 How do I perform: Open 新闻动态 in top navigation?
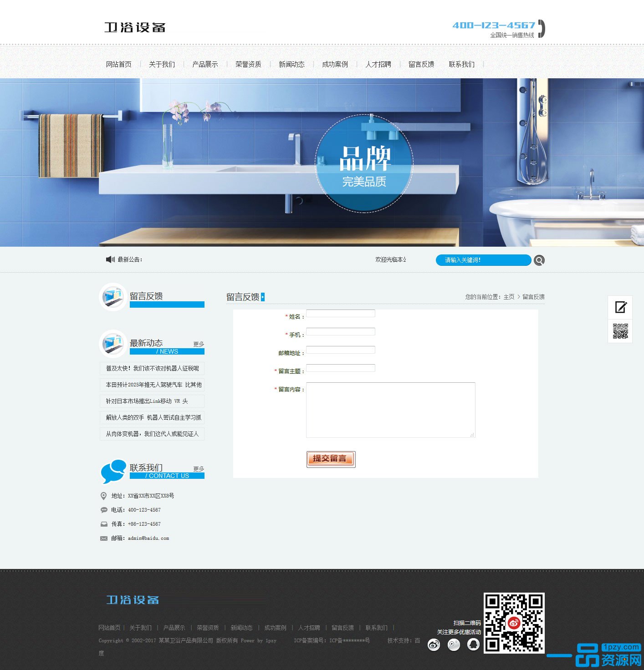[292, 64]
